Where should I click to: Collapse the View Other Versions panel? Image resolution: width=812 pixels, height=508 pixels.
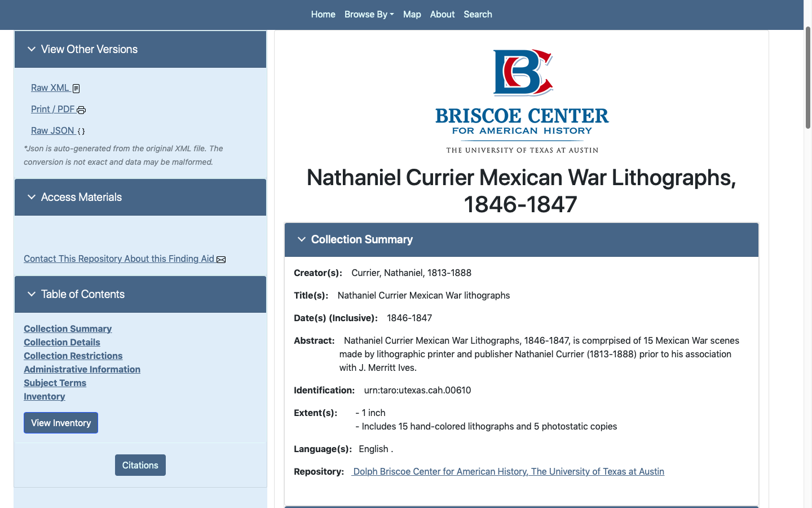pos(32,50)
